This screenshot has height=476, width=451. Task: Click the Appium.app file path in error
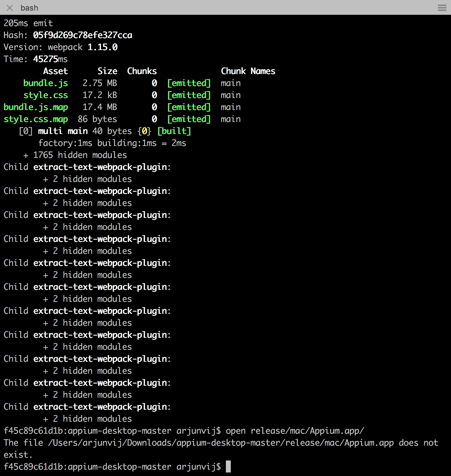(x=221, y=443)
